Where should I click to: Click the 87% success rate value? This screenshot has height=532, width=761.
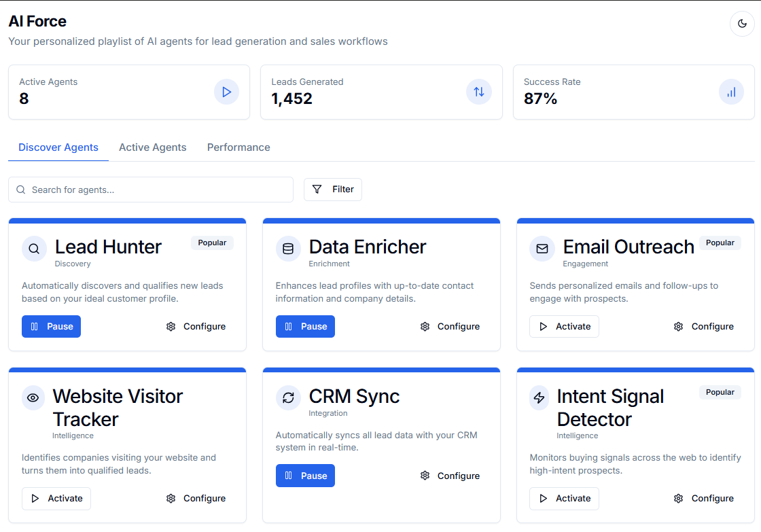pos(540,99)
